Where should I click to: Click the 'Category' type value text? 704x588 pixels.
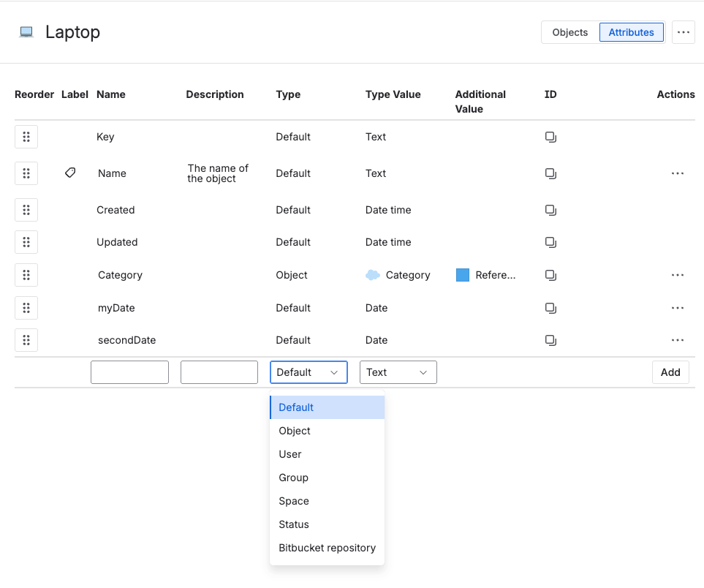[x=408, y=275]
